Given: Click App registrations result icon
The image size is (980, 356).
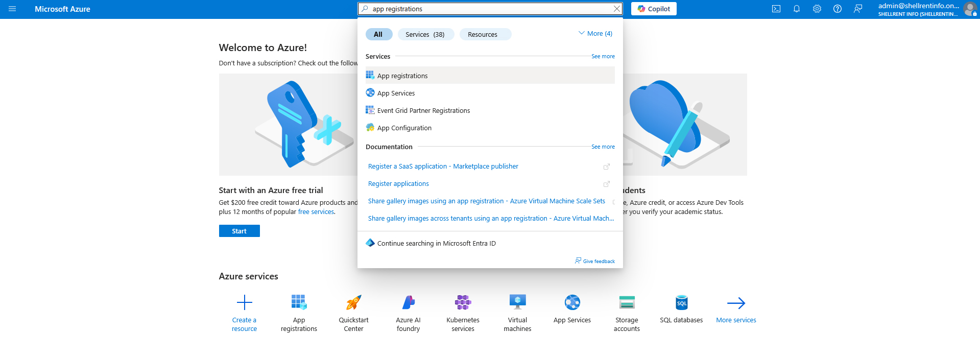Looking at the screenshot, I should pos(370,75).
